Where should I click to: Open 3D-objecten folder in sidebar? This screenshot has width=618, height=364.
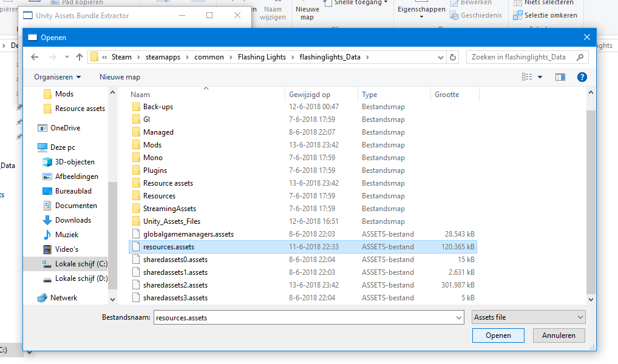click(x=75, y=162)
